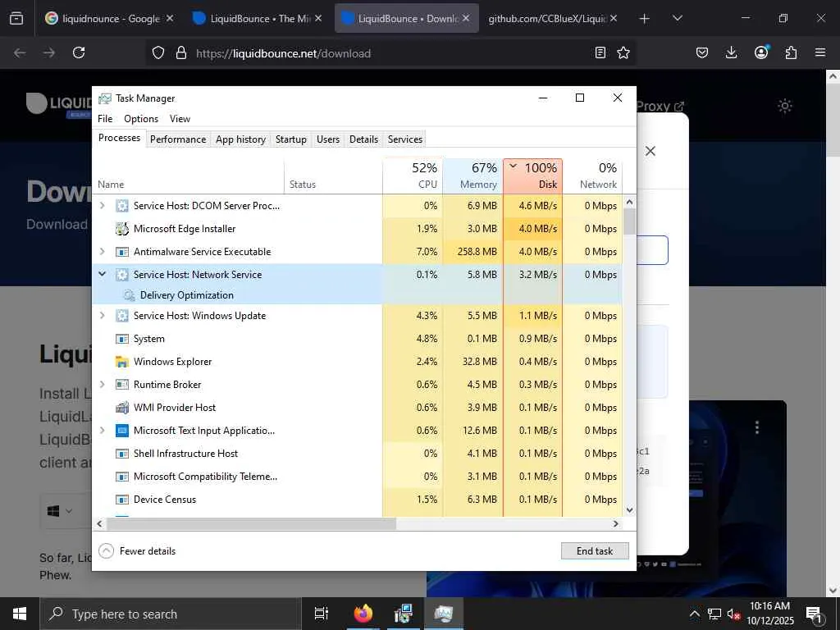Expand Antimalware Service Executable row
This screenshot has height=630, width=840.
click(102, 252)
